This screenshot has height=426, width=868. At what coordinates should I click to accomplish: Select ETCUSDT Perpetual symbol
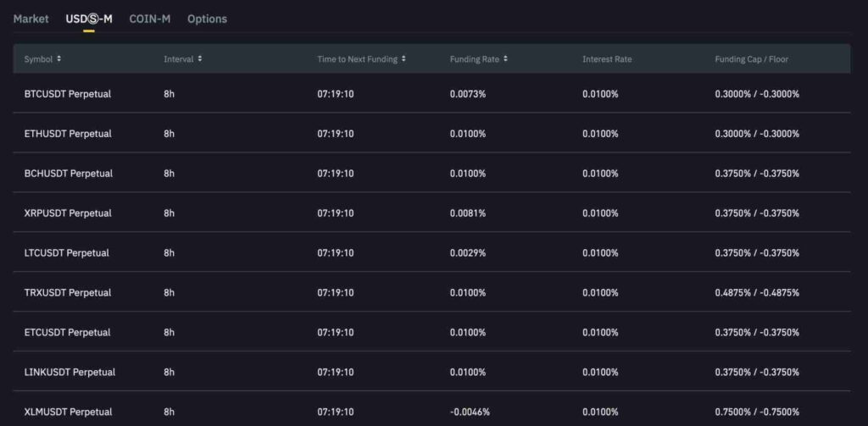(x=67, y=333)
